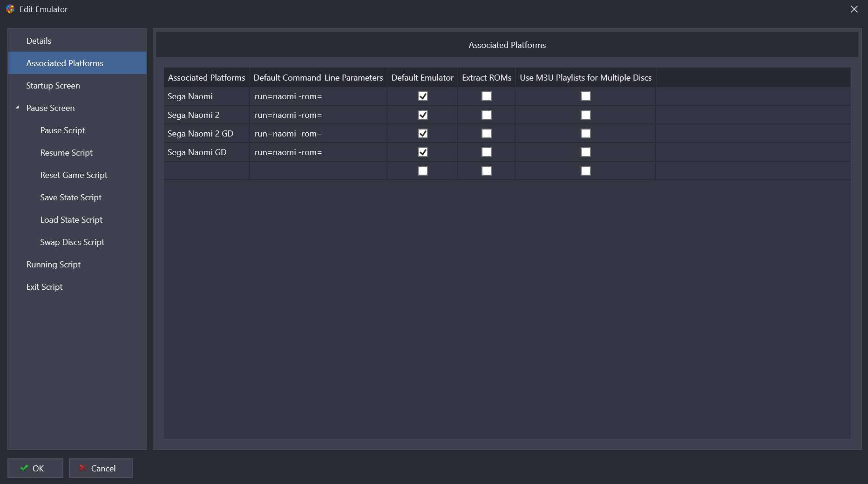Select the Sega Naomi 2 GD platform cell
Image resolution: width=868 pixels, height=484 pixels.
click(206, 133)
